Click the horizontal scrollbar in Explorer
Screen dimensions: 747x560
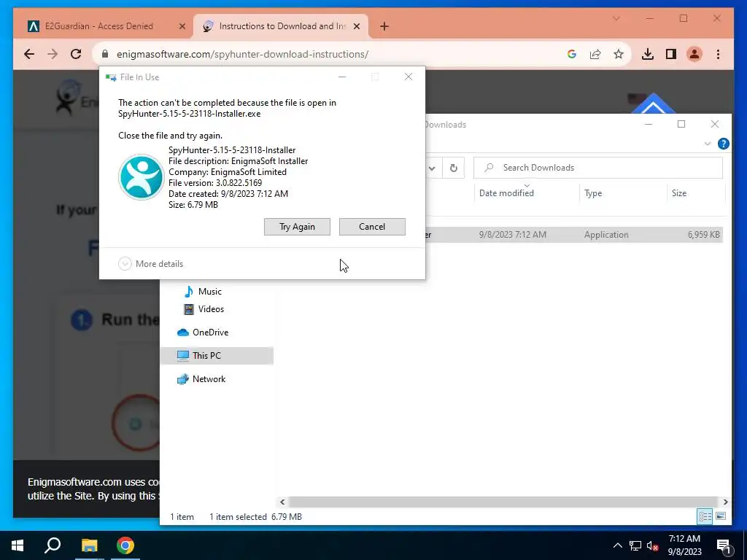[503, 502]
